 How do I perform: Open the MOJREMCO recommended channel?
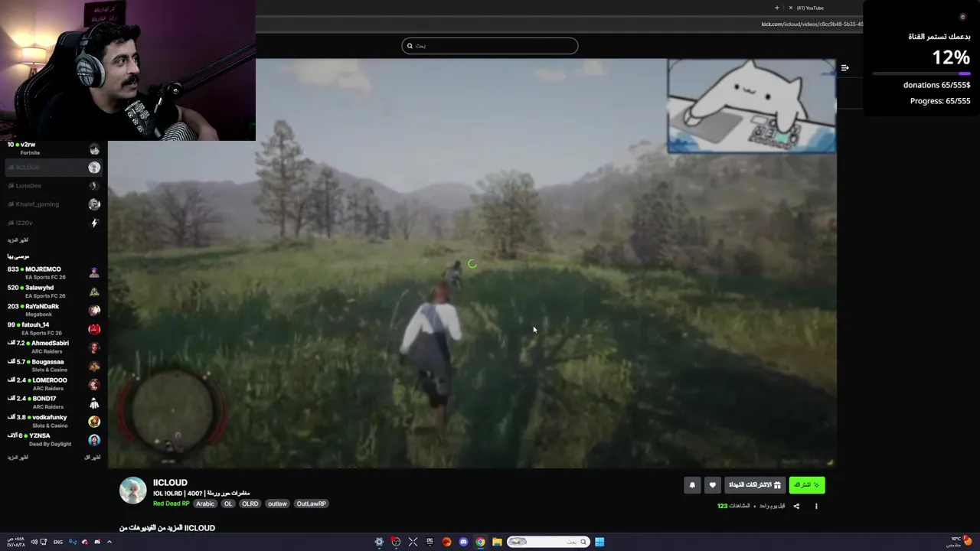point(54,272)
